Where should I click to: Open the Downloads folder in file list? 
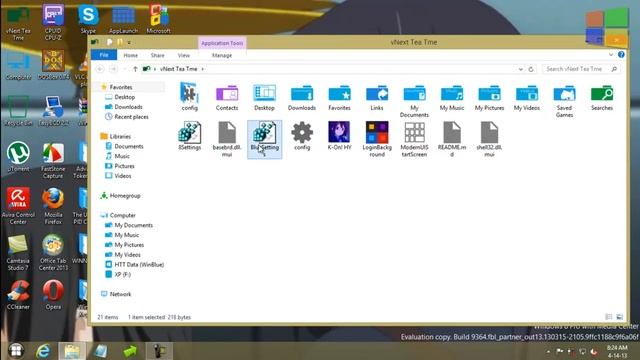point(302,97)
